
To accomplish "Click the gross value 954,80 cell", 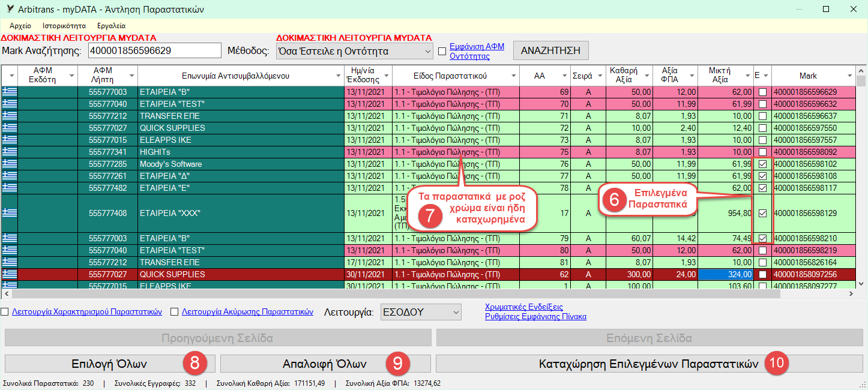I will pos(726,213).
